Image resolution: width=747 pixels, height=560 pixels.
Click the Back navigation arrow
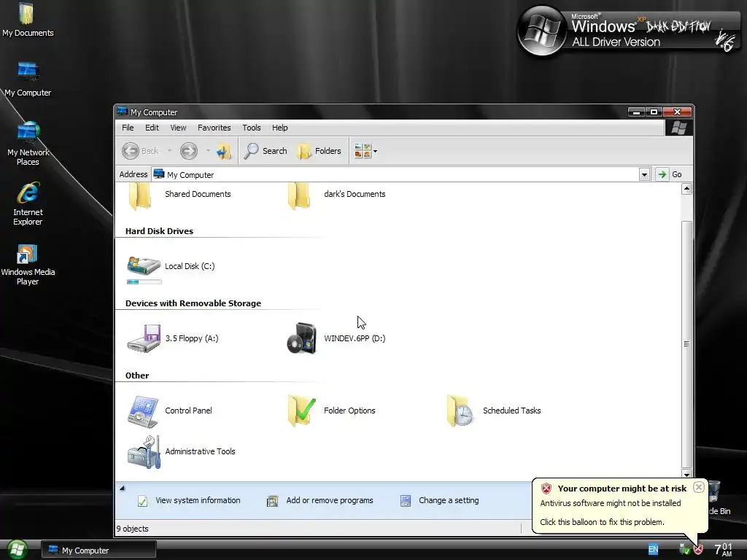point(131,151)
